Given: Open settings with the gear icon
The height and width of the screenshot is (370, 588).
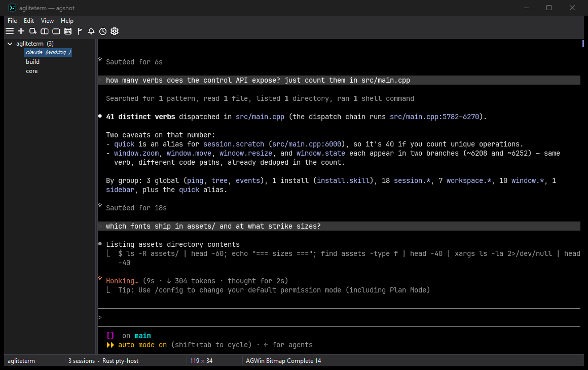Looking at the screenshot, I should (x=115, y=31).
